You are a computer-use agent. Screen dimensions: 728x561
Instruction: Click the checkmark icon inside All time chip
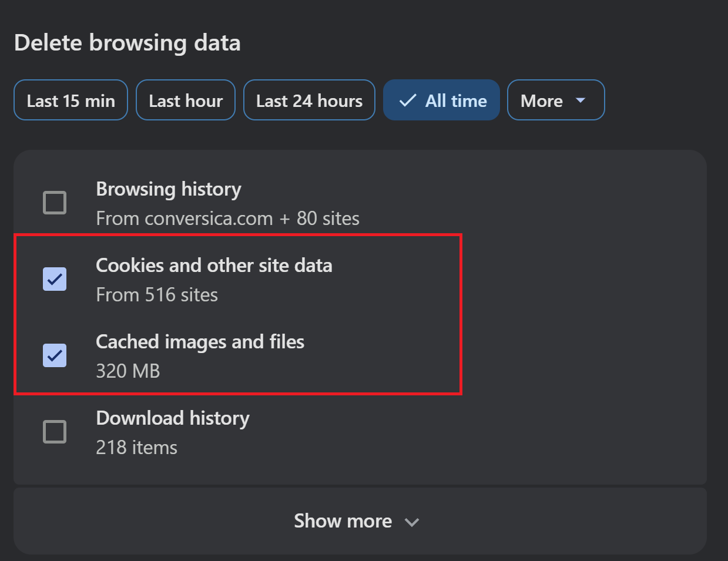pyautogui.click(x=407, y=100)
